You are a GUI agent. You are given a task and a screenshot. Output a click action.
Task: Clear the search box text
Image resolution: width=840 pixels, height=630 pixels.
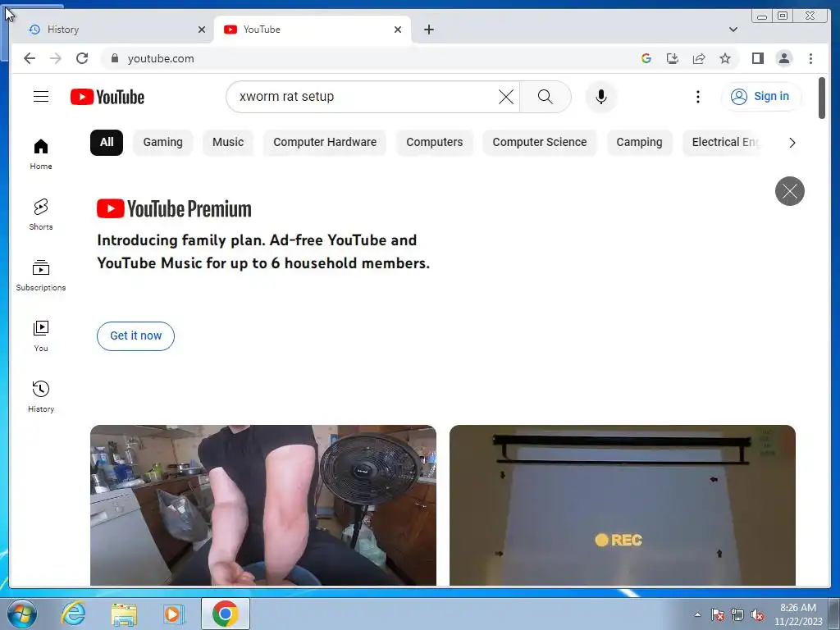tap(505, 97)
